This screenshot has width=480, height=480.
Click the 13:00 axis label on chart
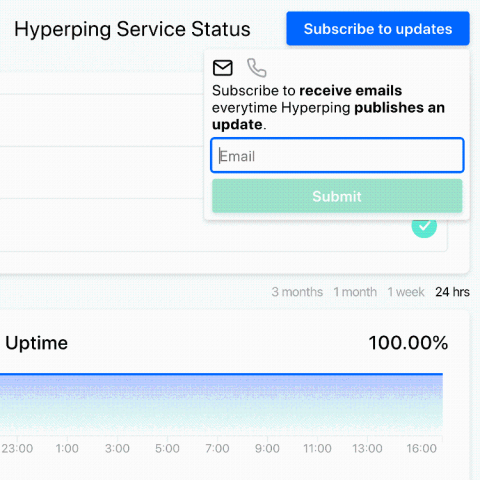[x=367, y=449]
